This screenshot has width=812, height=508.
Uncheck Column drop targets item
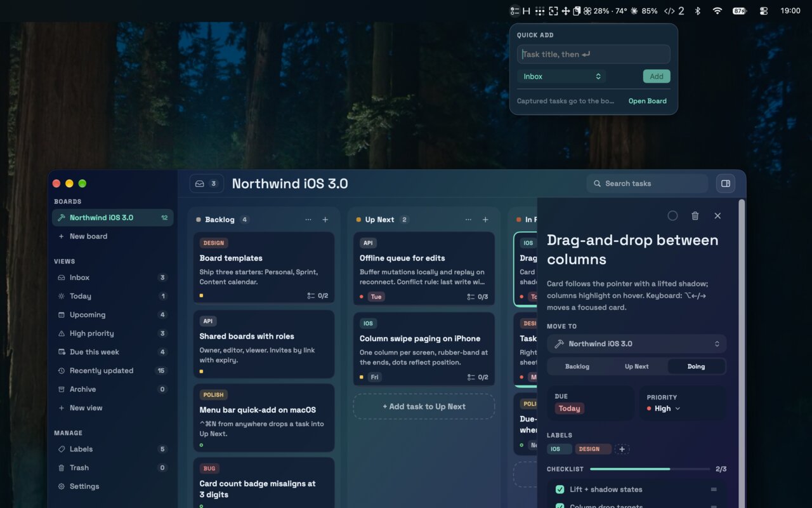coord(560,506)
